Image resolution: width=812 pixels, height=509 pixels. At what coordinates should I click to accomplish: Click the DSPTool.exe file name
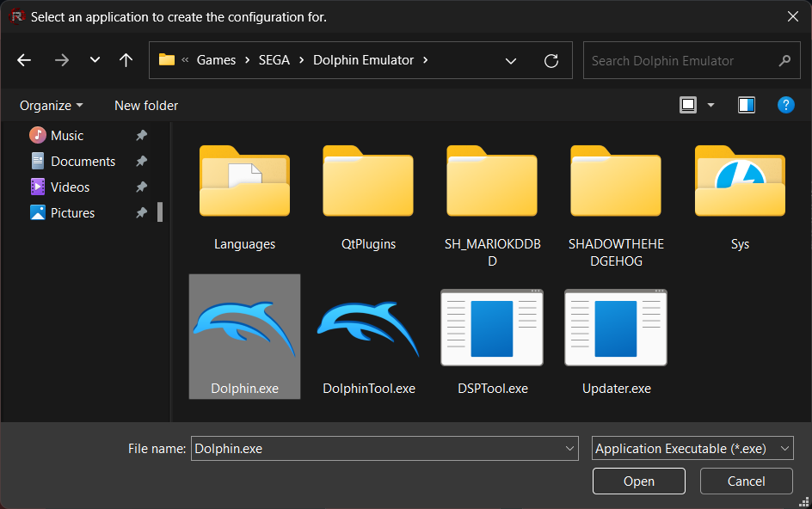(x=493, y=389)
